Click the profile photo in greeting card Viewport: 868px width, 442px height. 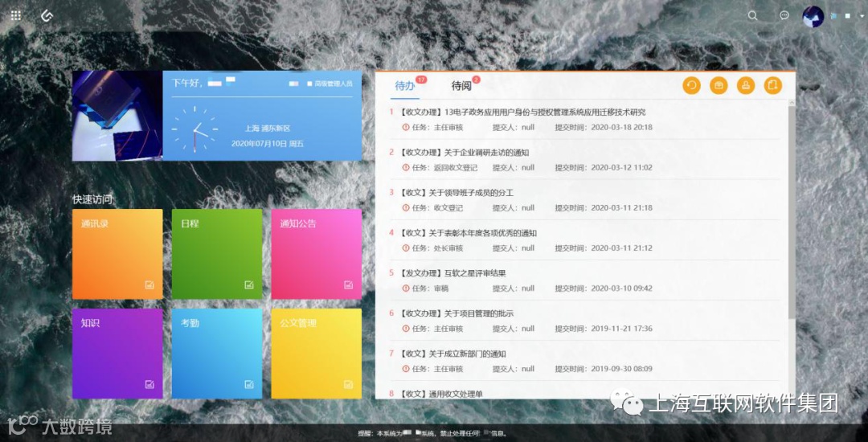(x=117, y=116)
